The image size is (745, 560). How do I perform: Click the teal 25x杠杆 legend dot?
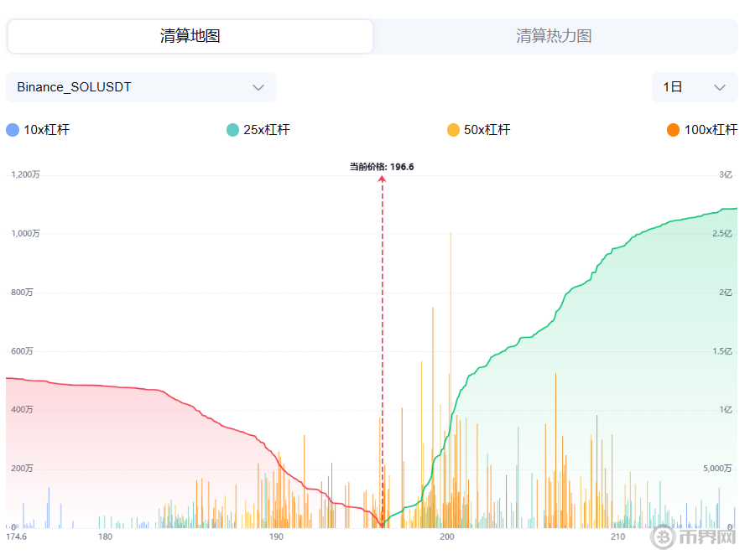point(233,130)
